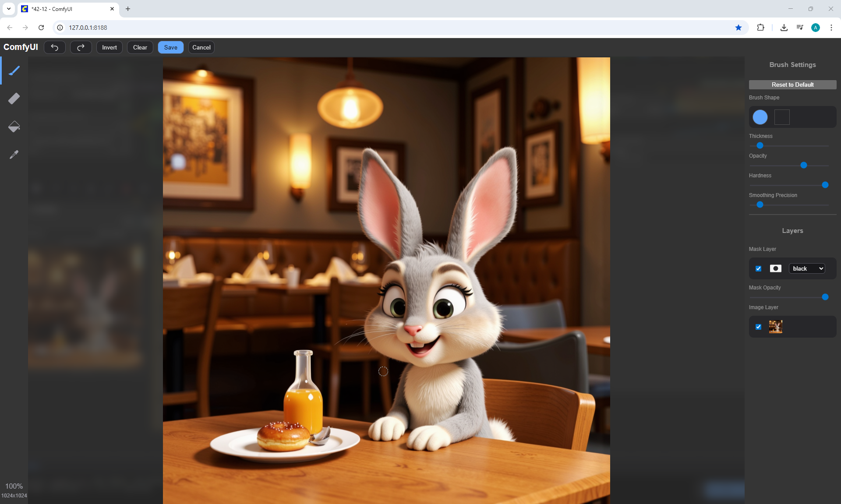Toggle the Mask Layer visibility checkbox
The height and width of the screenshot is (504, 841).
click(x=759, y=268)
